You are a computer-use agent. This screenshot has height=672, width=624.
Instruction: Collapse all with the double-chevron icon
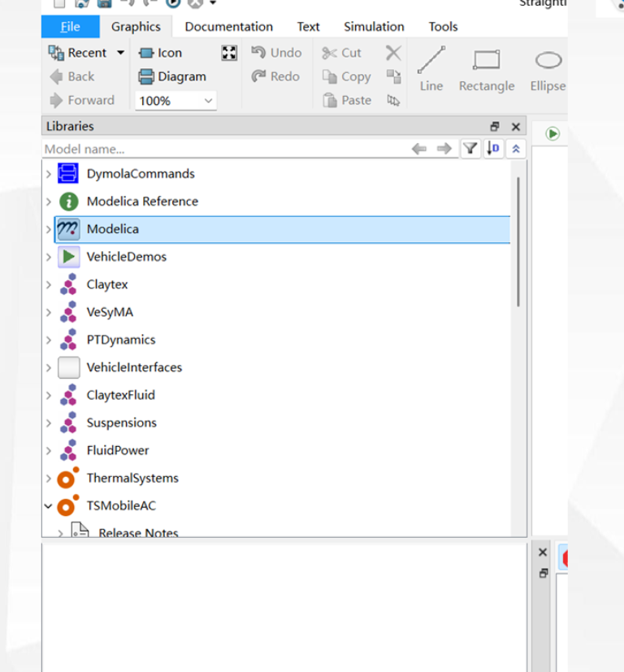517,149
